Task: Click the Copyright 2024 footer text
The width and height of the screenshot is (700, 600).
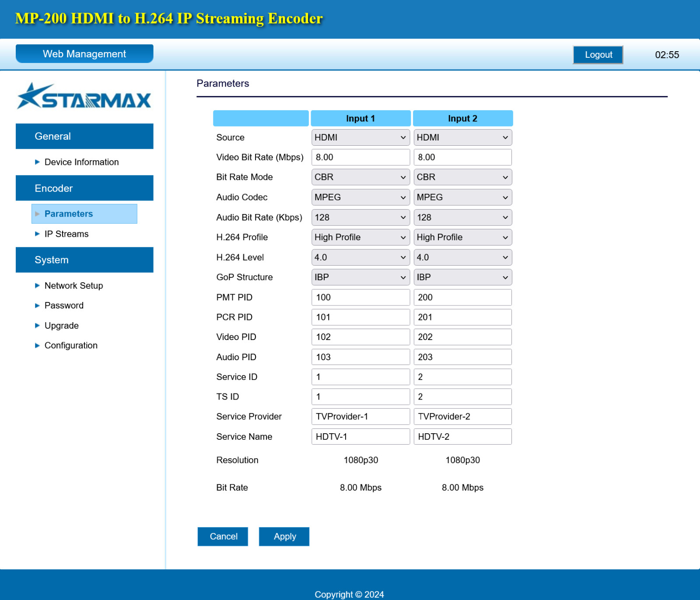Action: 349,594
